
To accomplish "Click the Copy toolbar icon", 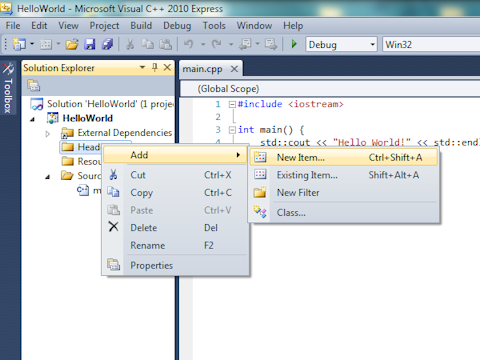I will (x=148, y=44).
